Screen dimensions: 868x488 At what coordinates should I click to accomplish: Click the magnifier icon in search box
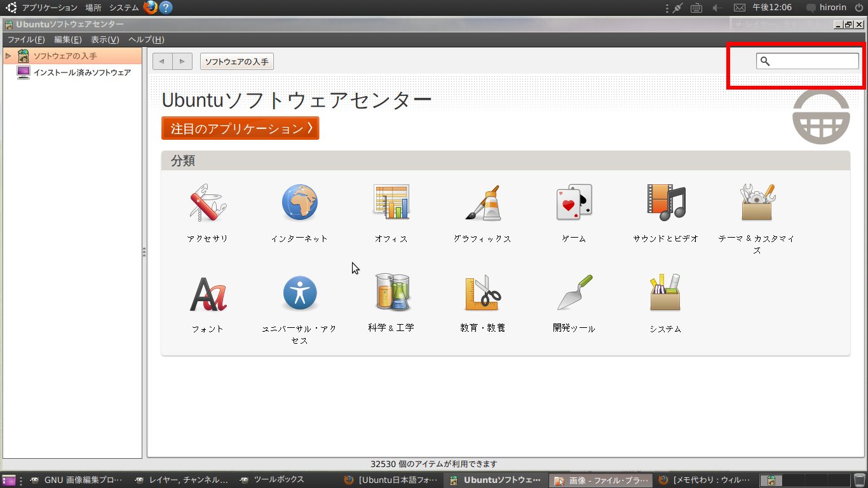pos(765,61)
